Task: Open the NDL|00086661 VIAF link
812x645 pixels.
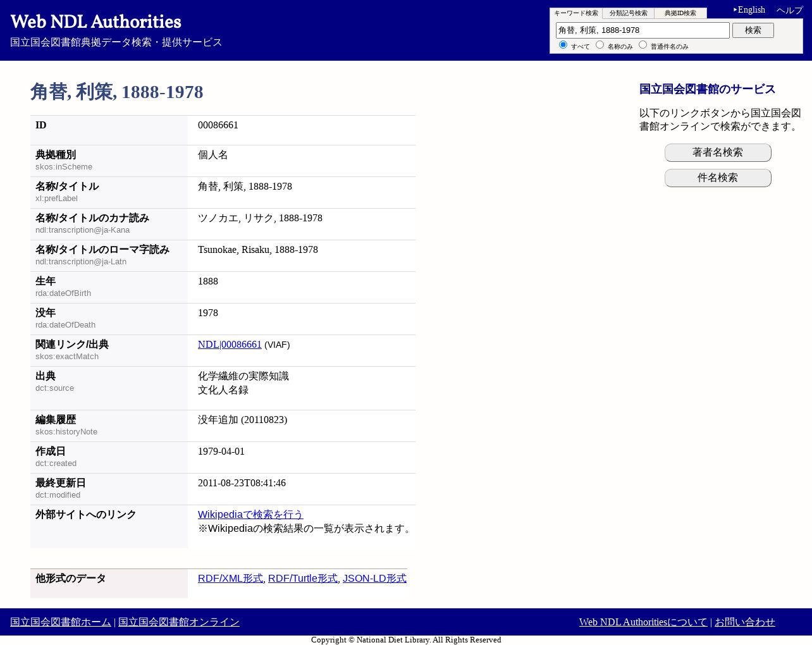Action: (x=230, y=345)
